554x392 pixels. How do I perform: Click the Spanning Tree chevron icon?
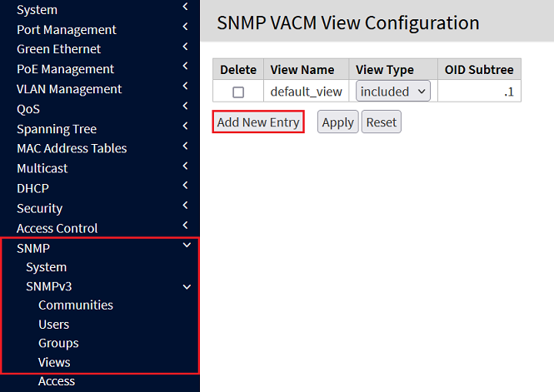185,127
